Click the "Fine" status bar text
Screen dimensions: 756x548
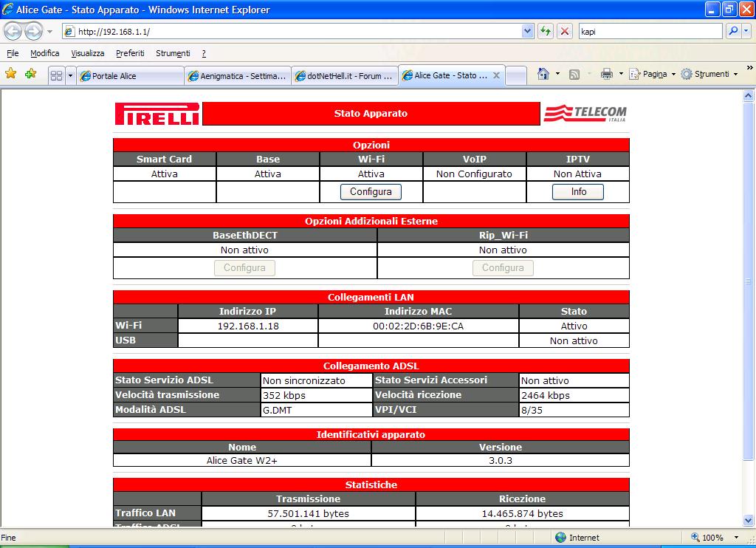tap(8, 538)
